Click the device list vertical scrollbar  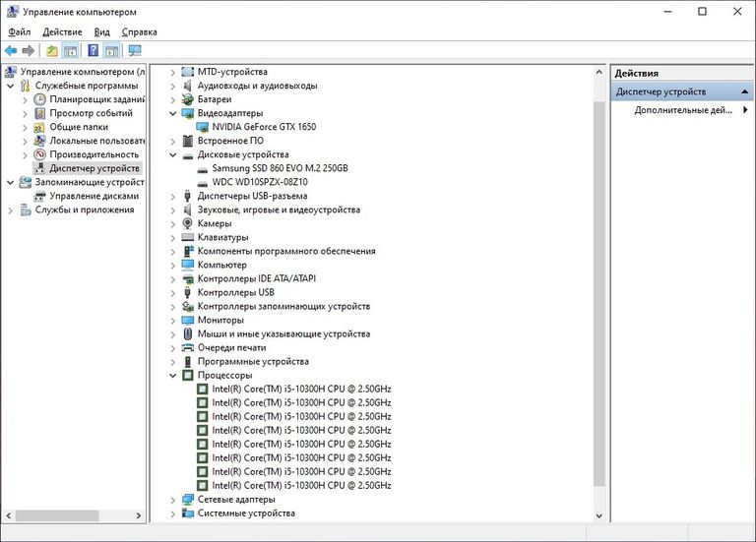[599, 295]
